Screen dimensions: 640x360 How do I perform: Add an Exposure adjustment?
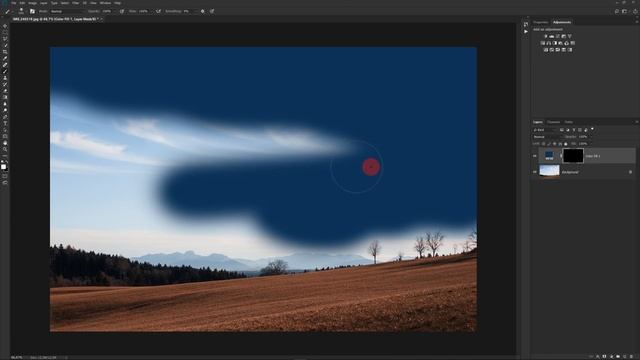click(564, 36)
